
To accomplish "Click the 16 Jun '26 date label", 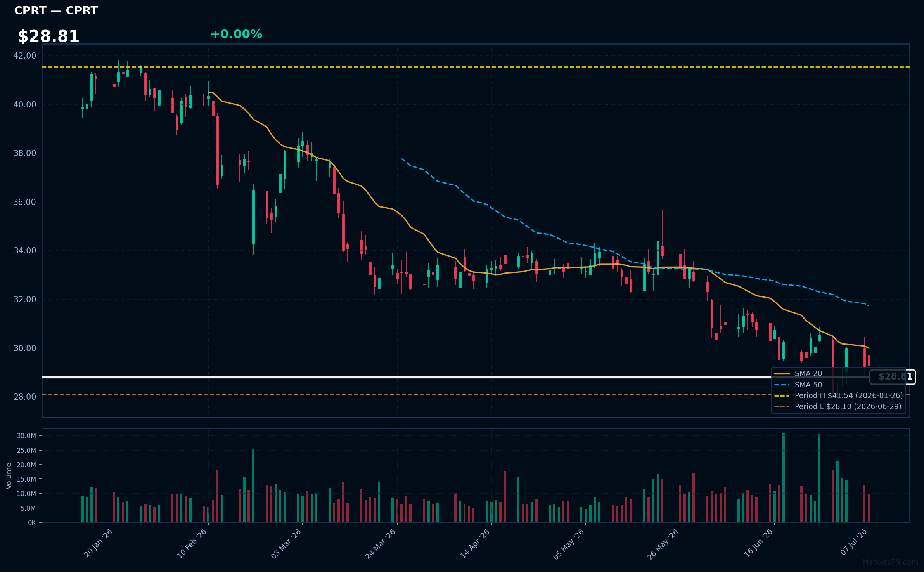I will [758, 543].
